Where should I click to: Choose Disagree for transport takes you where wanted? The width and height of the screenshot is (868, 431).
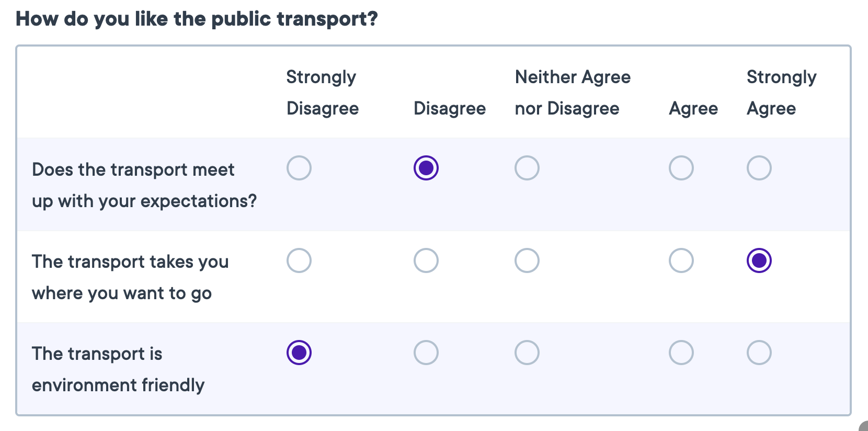click(426, 260)
